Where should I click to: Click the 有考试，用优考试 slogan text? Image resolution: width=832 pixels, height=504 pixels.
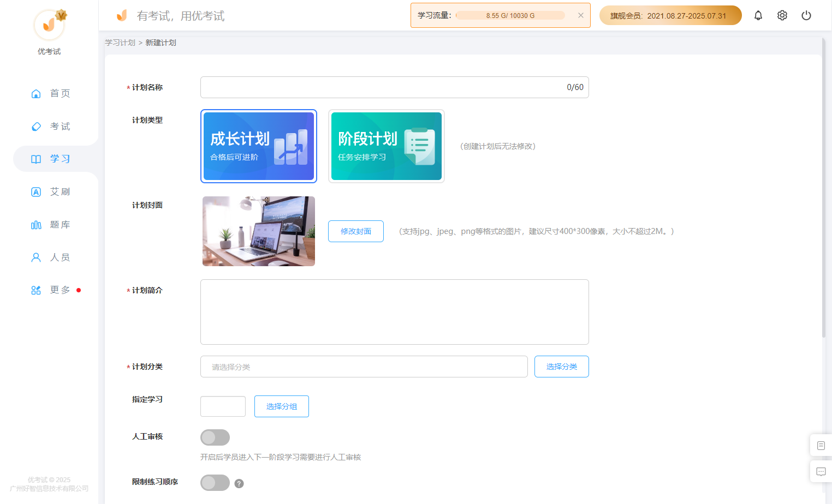click(x=181, y=16)
